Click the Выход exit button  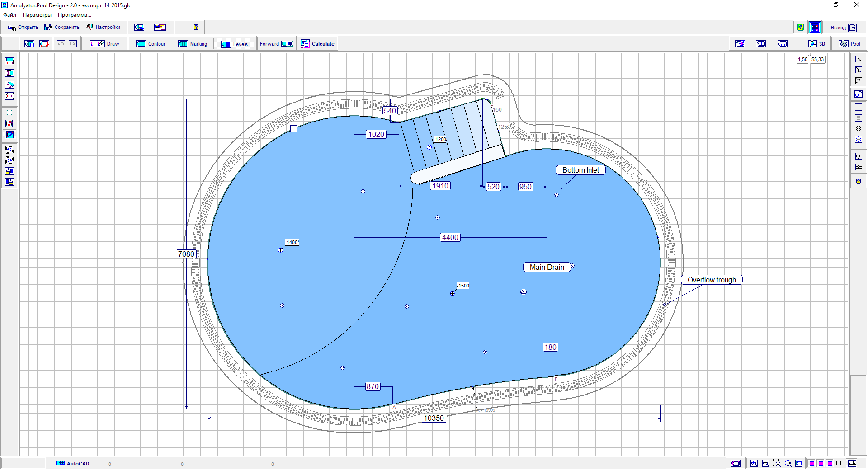point(844,28)
